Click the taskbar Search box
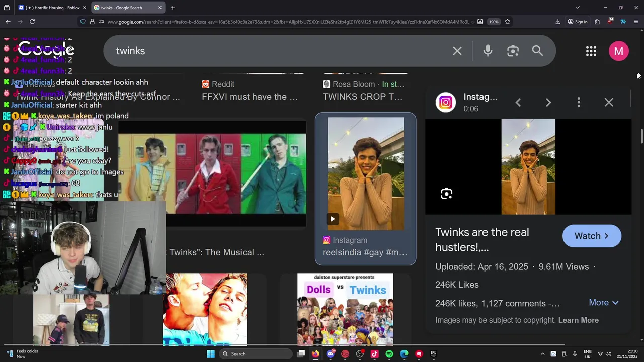This screenshot has height=362, width=644. click(257, 354)
